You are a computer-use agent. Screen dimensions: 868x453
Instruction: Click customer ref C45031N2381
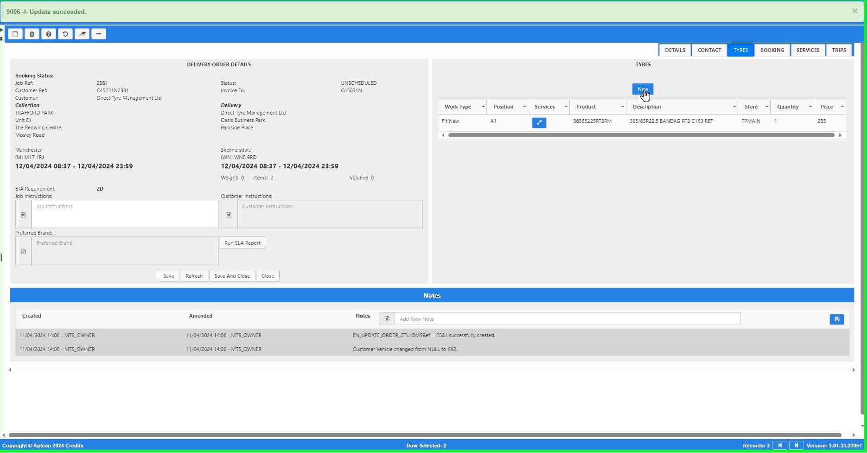[113, 90]
